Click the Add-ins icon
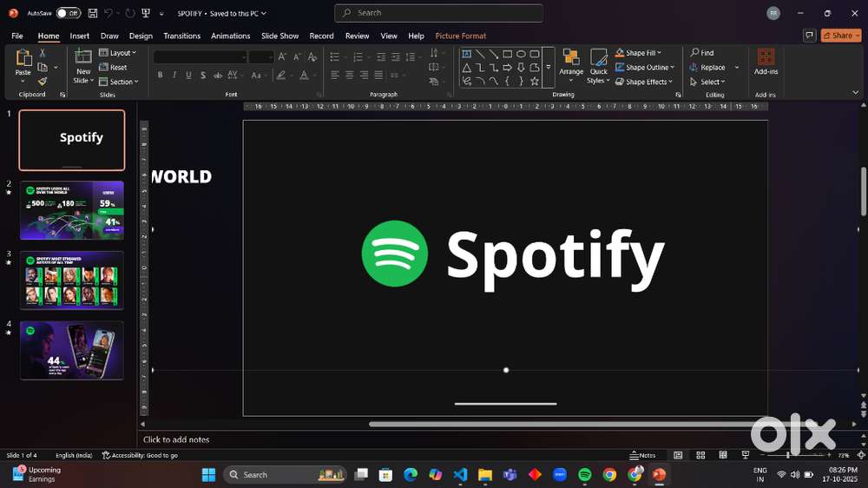The image size is (868, 488). [766, 57]
